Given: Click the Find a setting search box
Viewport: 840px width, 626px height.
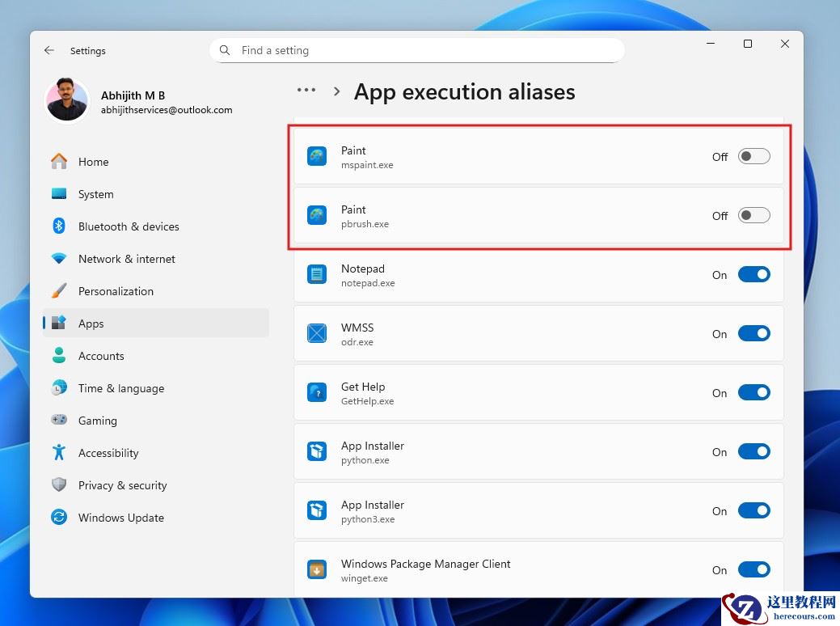Looking at the screenshot, I should point(420,50).
